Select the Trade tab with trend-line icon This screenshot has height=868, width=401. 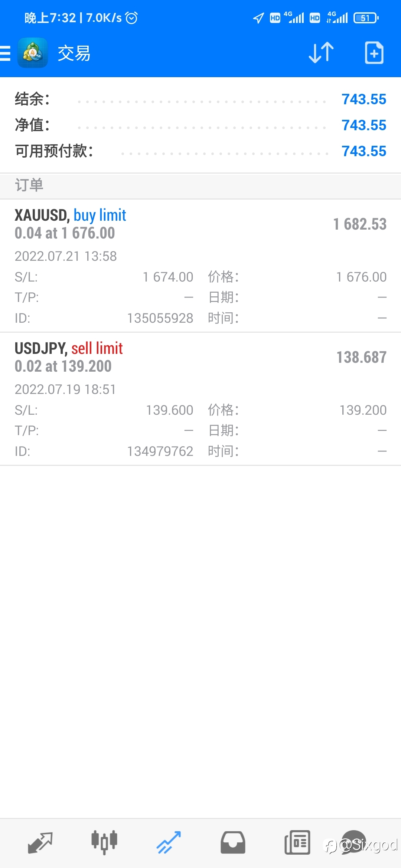pos(169,842)
